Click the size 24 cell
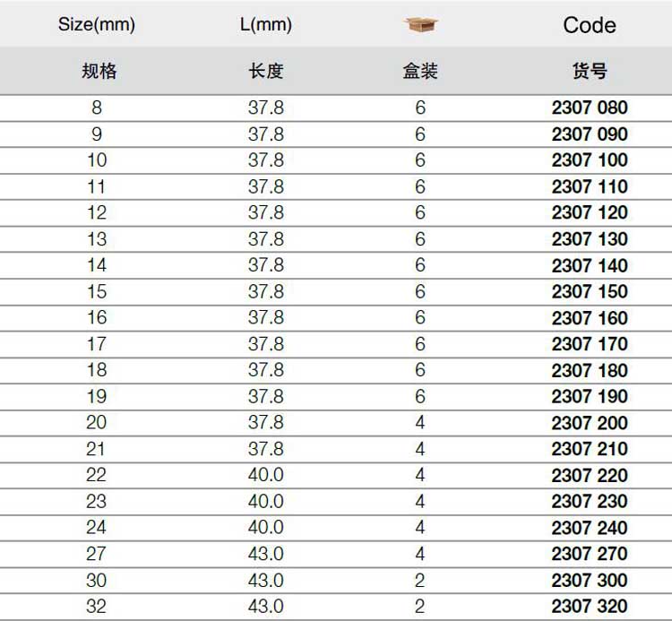 click(x=97, y=528)
